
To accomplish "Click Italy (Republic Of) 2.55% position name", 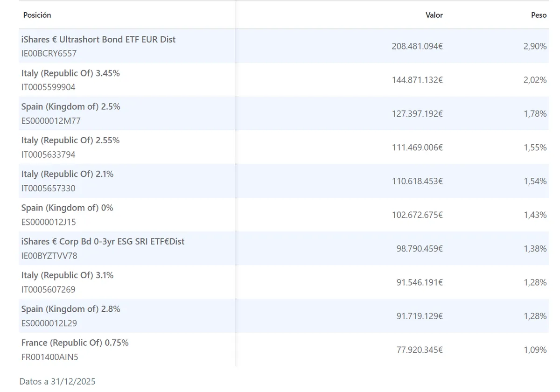I will tap(70, 140).
